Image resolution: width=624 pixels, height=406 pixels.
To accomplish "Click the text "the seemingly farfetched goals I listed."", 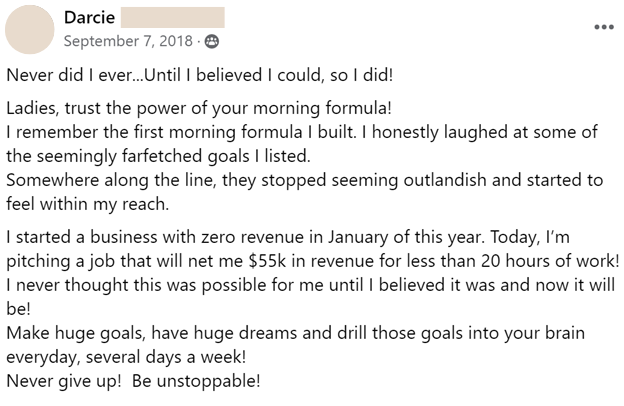I will pyautogui.click(x=158, y=156).
